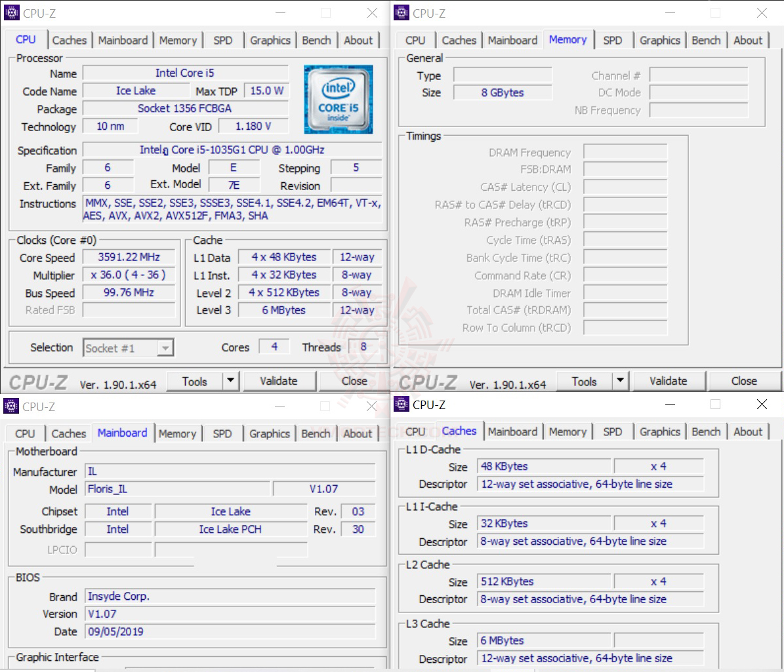Select Bench tab in the Memory window

tap(706, 41)
